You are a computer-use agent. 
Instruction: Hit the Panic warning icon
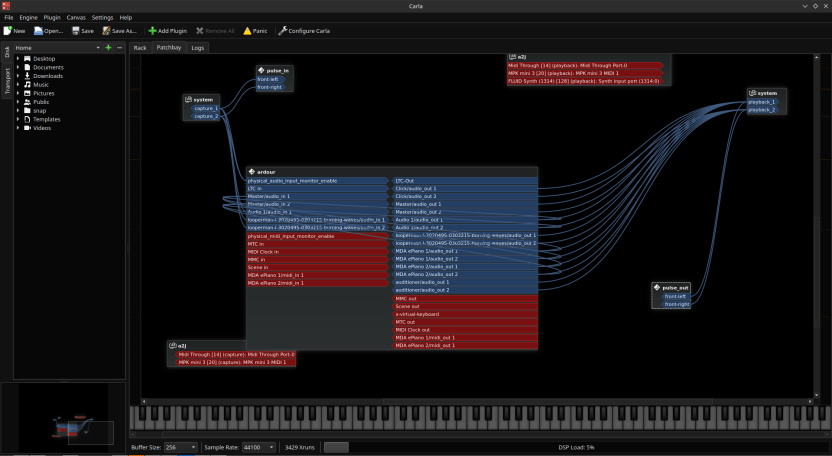[247, 31]
